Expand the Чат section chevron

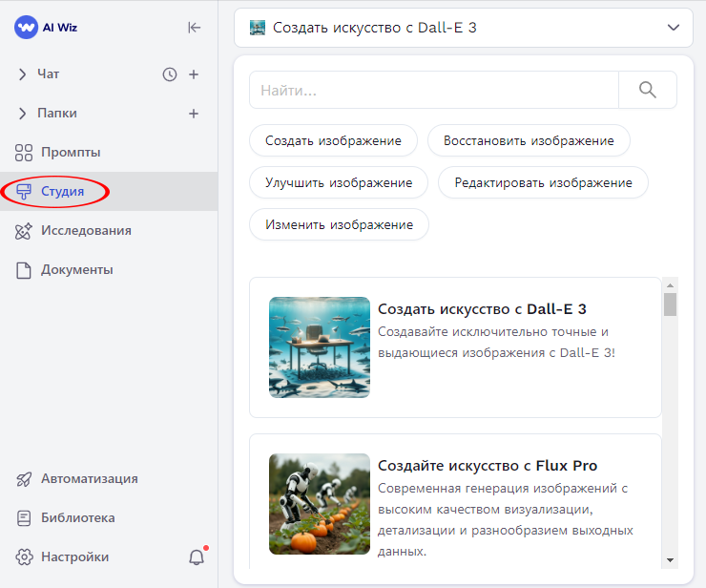click(x=23, y=74)
